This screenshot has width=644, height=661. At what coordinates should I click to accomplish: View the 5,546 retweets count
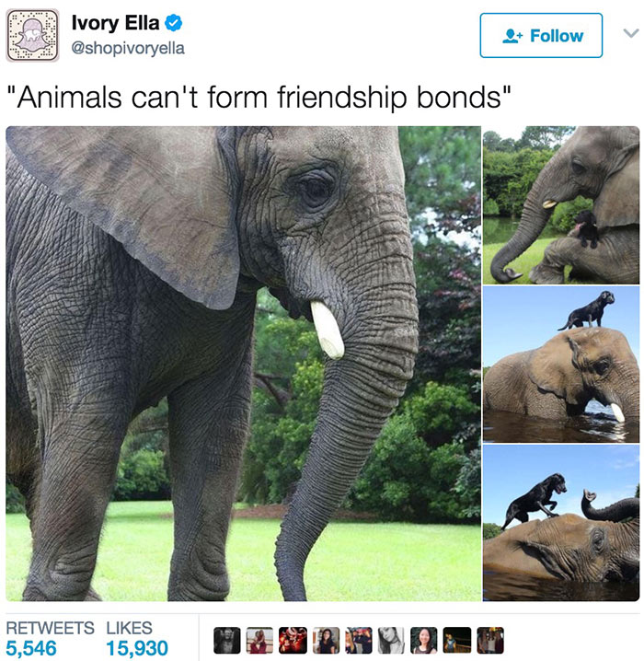click(31, 648)
